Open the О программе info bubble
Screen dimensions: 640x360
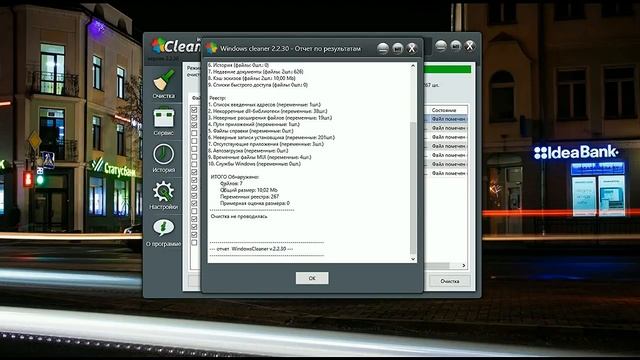click(164, 233)
